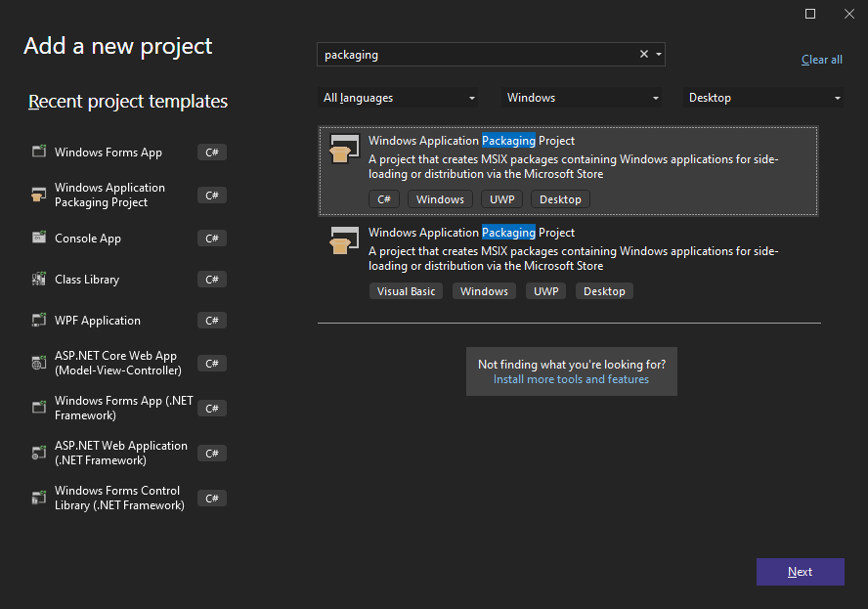Click the Windows tag on the C# result

[440, 199]
